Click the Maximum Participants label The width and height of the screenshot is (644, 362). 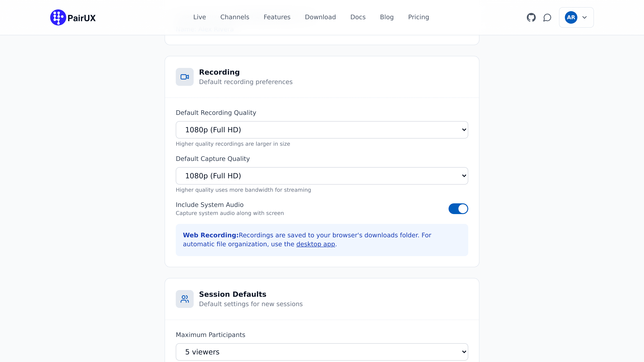pos(210,335)
